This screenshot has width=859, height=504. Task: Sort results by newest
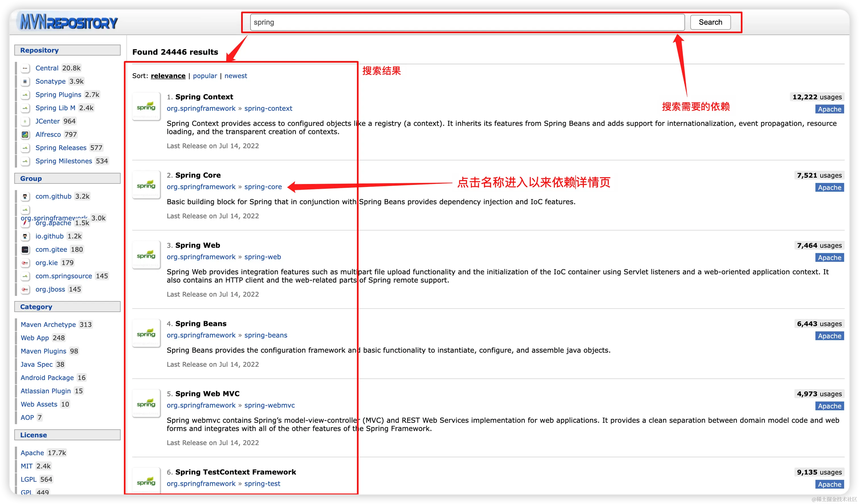(235, 76)
